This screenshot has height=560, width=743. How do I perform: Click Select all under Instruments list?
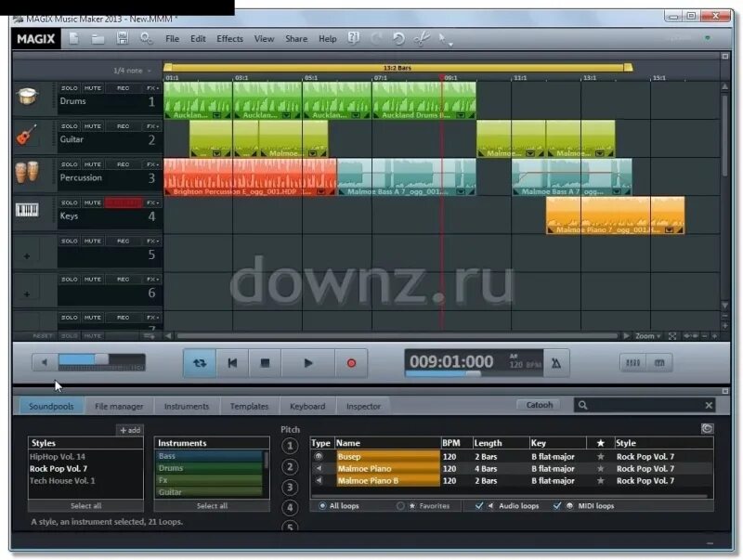point(212,506)
